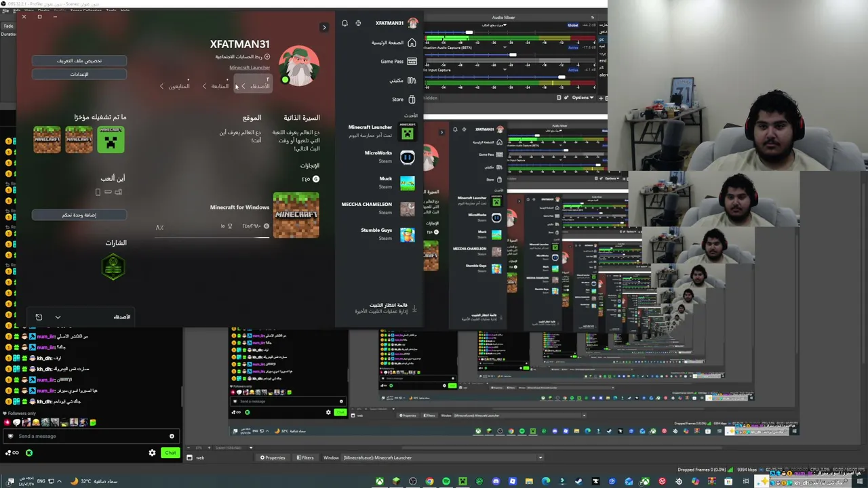
Task: Click link social accounts (ربط الحسابات الاجتماعية)
Action: tap(243, 57)
